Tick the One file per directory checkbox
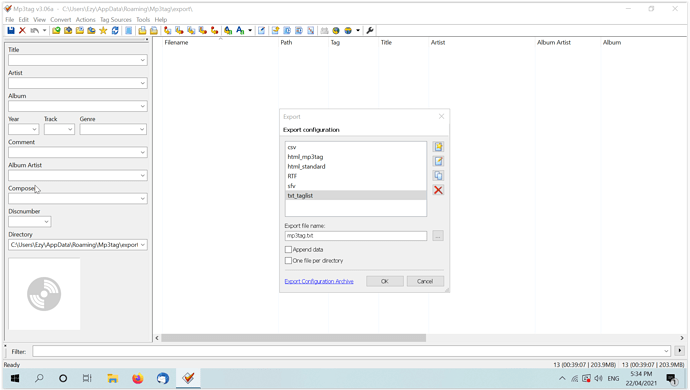This screenshot has height=390, width=690. 288,261
